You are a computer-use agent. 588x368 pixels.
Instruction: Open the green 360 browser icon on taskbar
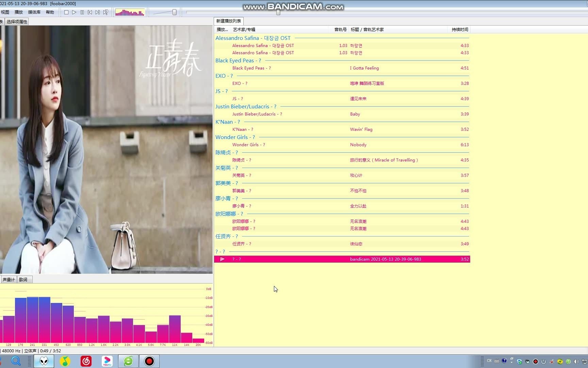(128, 361)
